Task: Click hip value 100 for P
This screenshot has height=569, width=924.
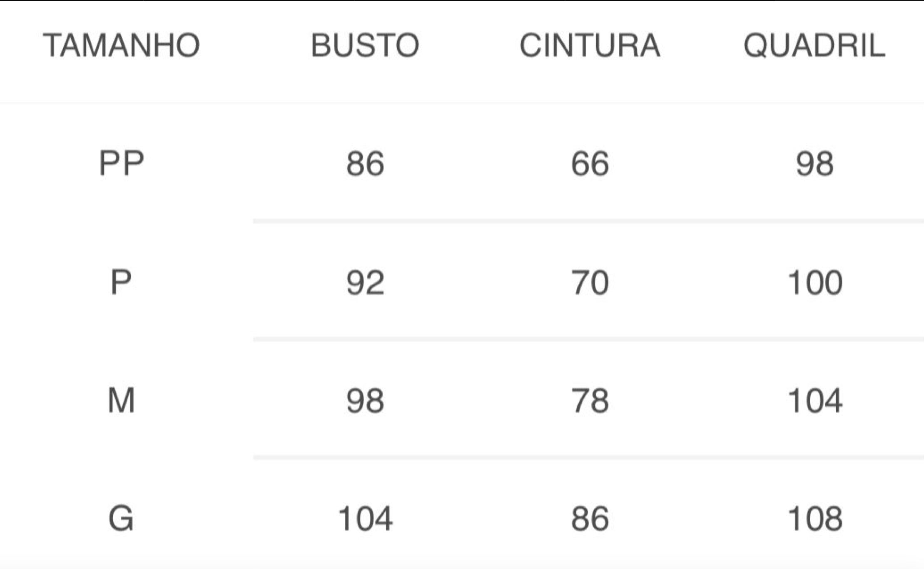Action: [815, 283]
